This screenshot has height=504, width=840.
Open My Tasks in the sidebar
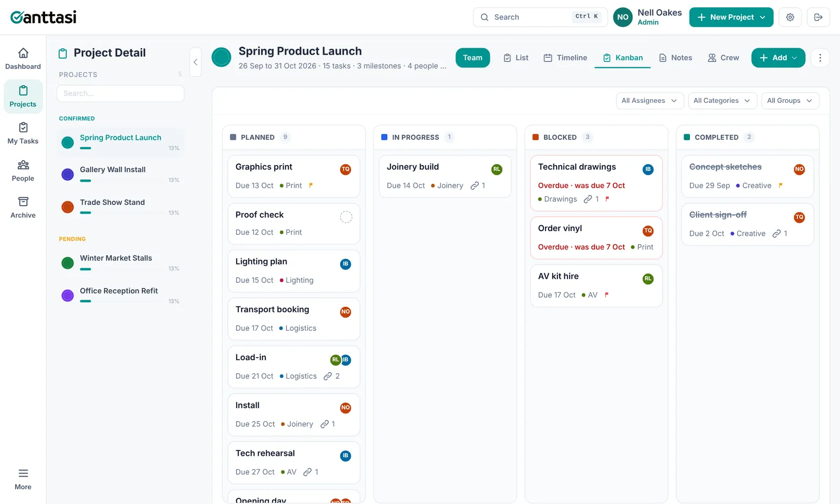point(23,133)
